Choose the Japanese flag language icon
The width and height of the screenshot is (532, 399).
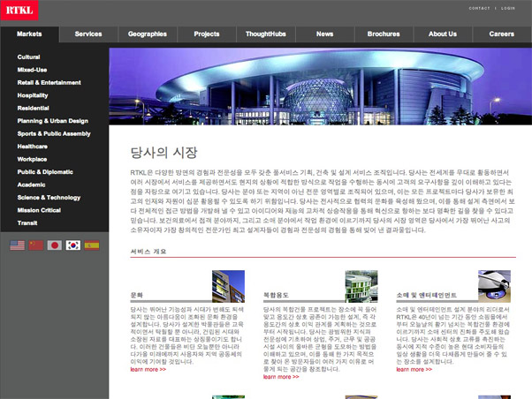[x=55, y=245]
